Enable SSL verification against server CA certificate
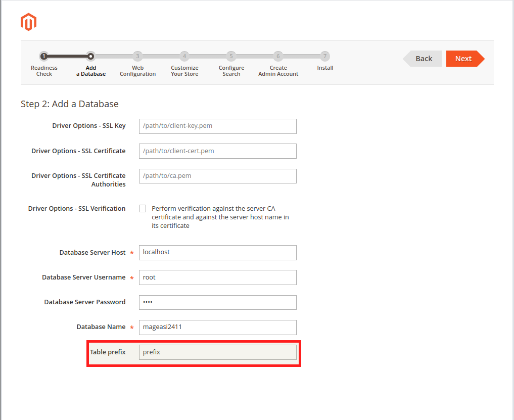This screenshot has height=420, width=514. [x=143, y=208]
